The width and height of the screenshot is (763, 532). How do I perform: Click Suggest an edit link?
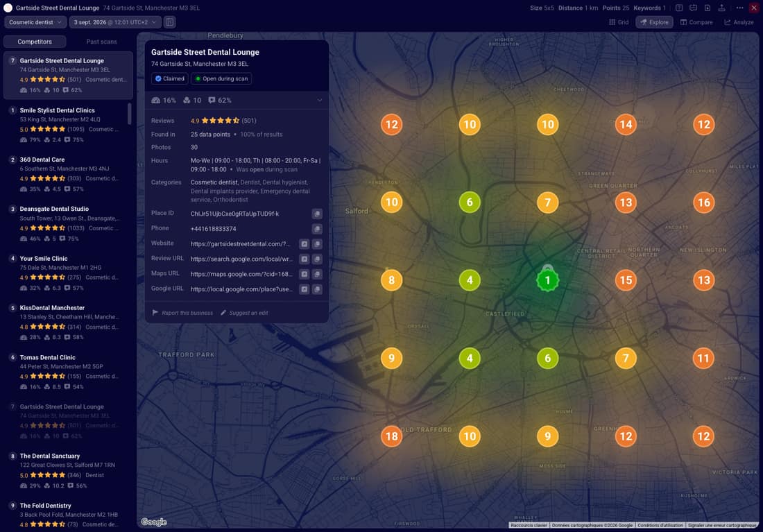243,313
